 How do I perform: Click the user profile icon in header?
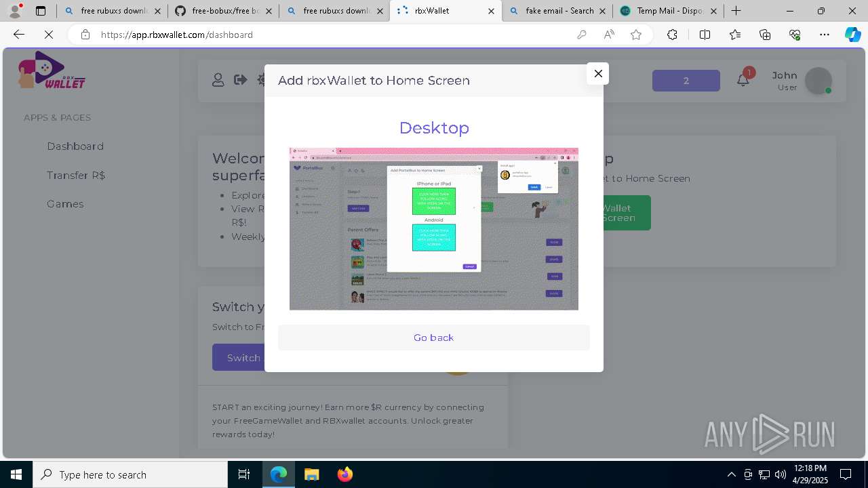coord(218,80)
